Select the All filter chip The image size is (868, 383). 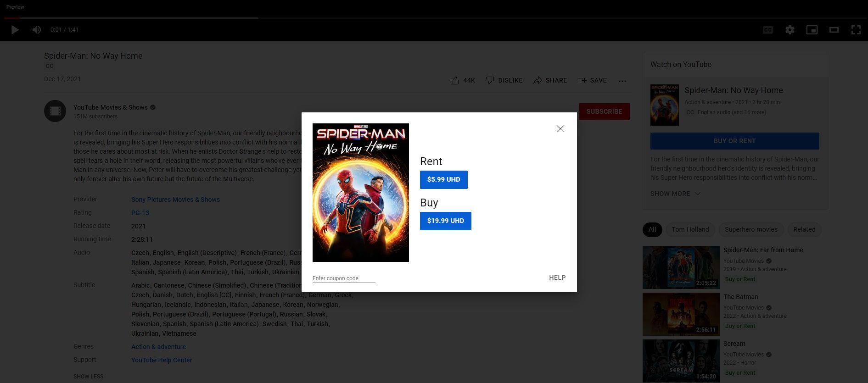coord(652,229)
